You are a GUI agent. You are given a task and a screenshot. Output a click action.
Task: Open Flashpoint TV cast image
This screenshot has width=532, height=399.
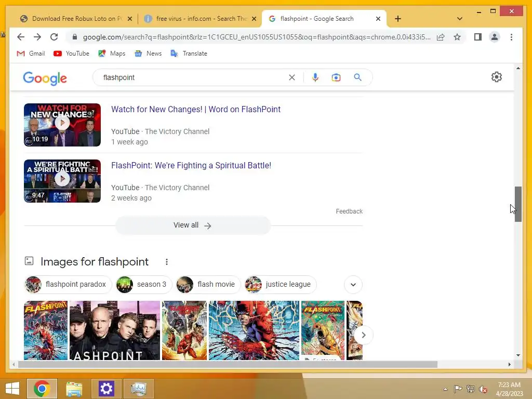pyautogui.click(x=115, y=330)
